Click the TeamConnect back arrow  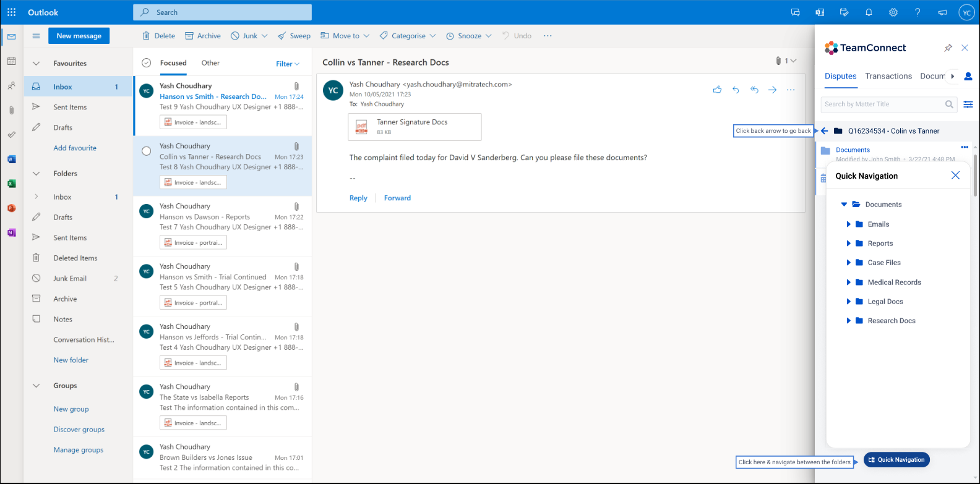[x=824, y=131]
